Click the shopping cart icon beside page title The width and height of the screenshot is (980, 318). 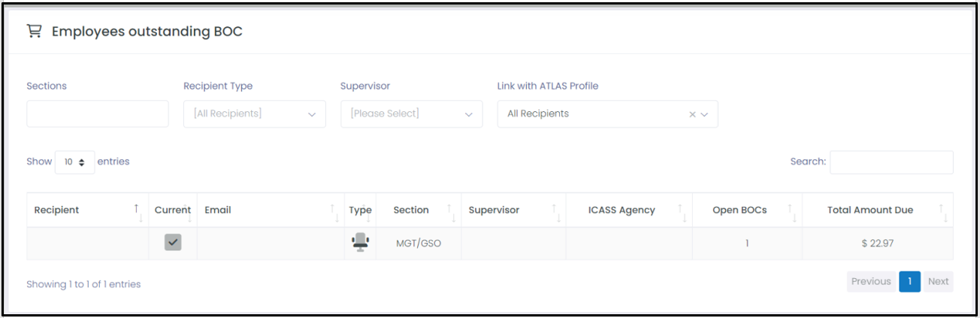point(33,32)
